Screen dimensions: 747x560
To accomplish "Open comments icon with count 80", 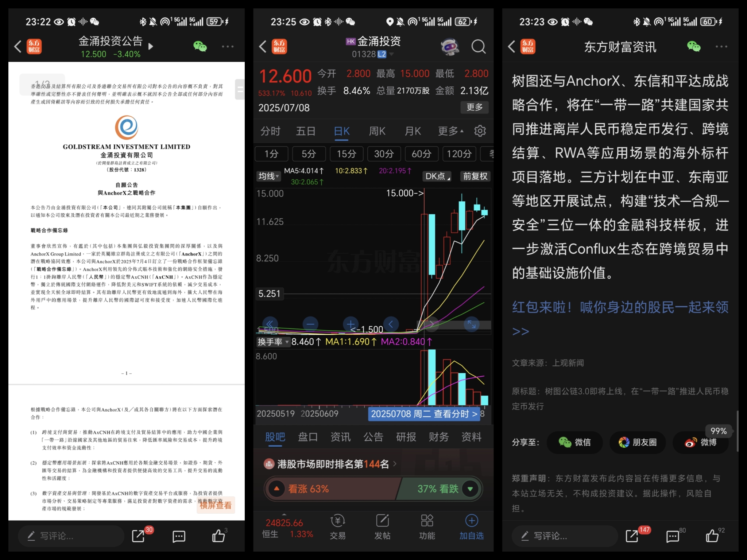I will click(673, 536).
